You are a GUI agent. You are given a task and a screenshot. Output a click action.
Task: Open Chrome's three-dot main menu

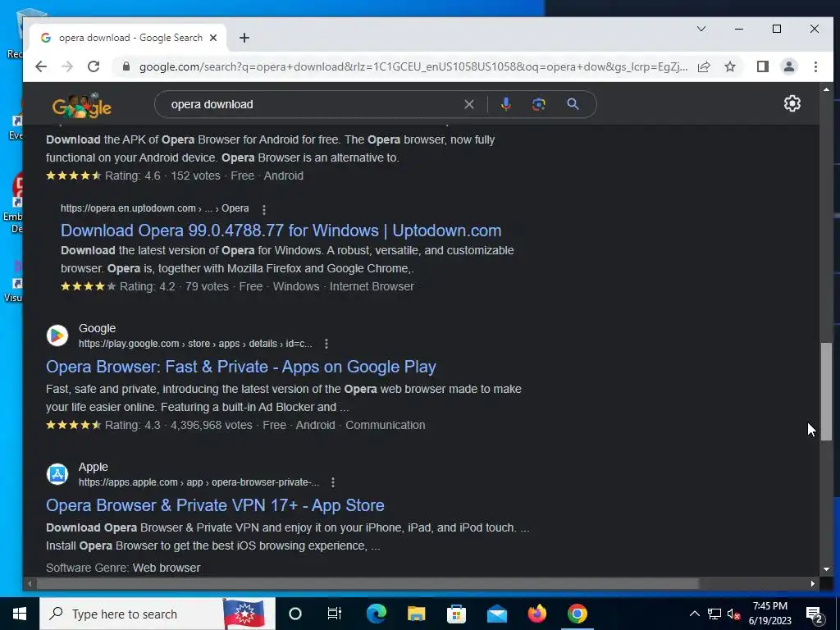point(815,66)
